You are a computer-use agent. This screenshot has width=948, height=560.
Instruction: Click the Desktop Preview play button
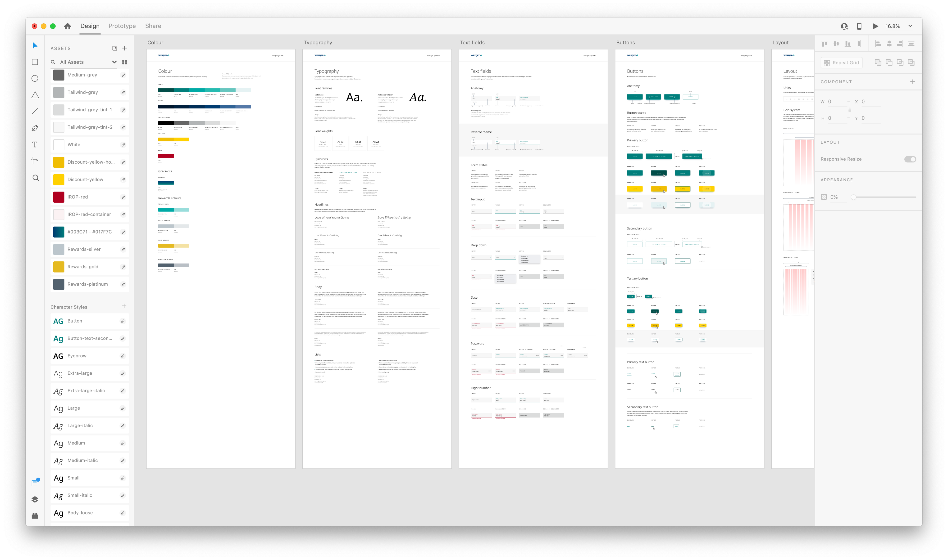pyautogui.click(x=875, y=26)
